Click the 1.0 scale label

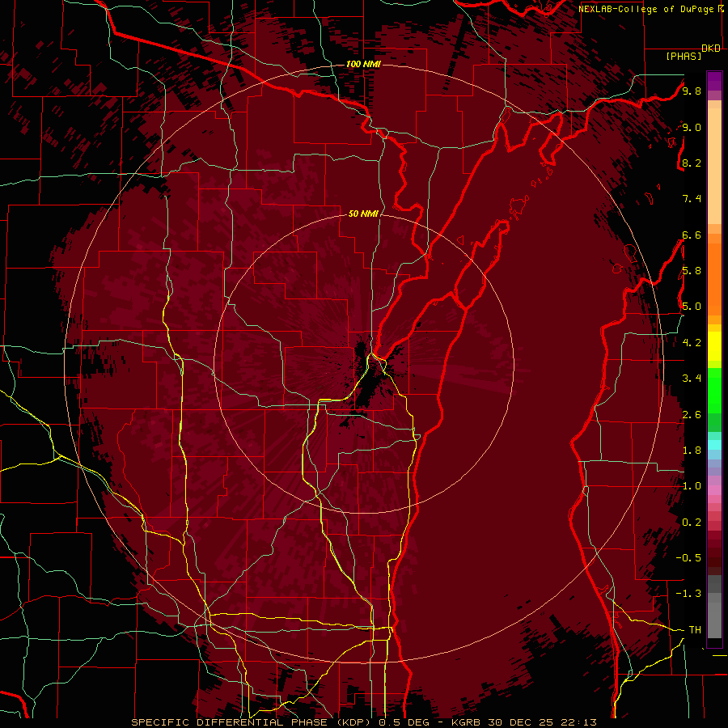(x=692, y=486)
